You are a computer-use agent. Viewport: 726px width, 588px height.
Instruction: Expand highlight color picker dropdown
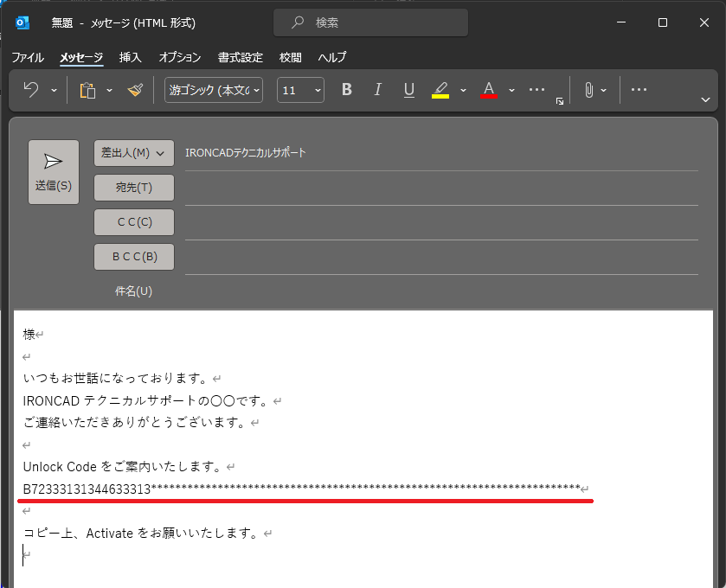point(463,90)
